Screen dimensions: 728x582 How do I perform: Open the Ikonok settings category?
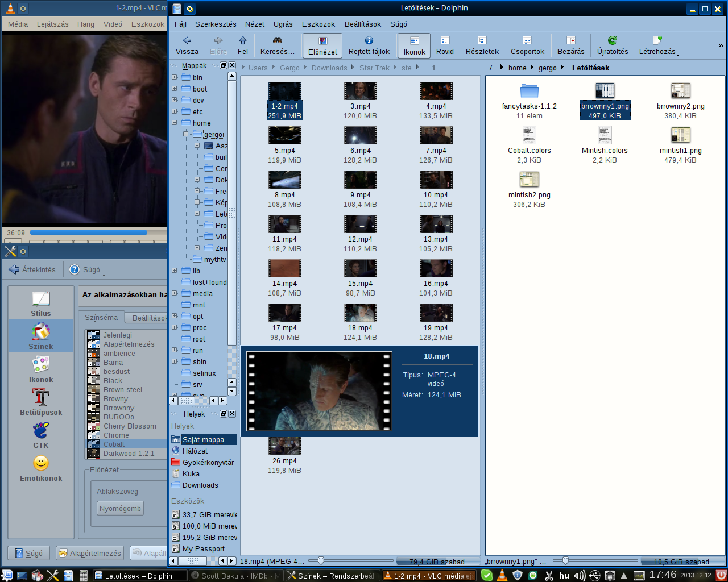tap(41, 369)
